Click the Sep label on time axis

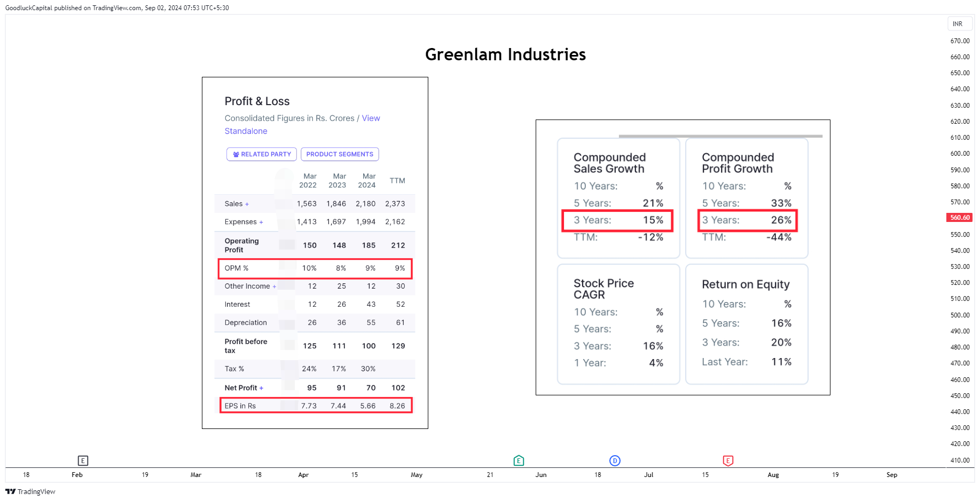pyautogui.click(x=892, y=475)
